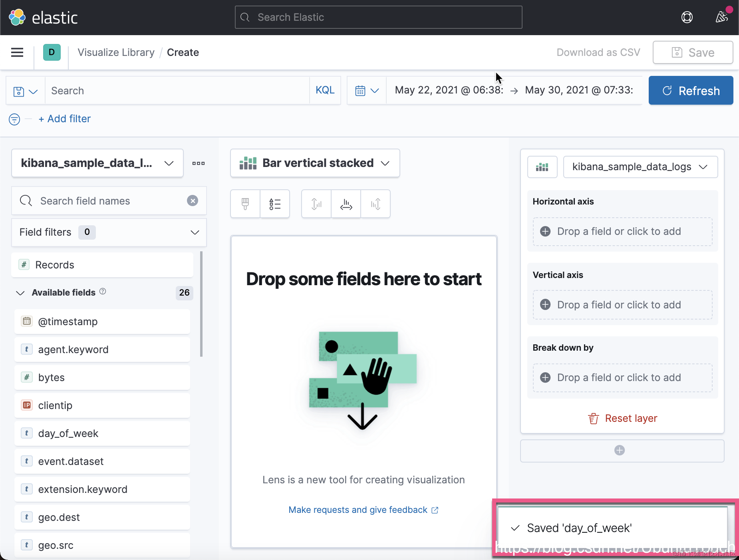
Task: Clear the field name search
Action: tap(193, 201)
